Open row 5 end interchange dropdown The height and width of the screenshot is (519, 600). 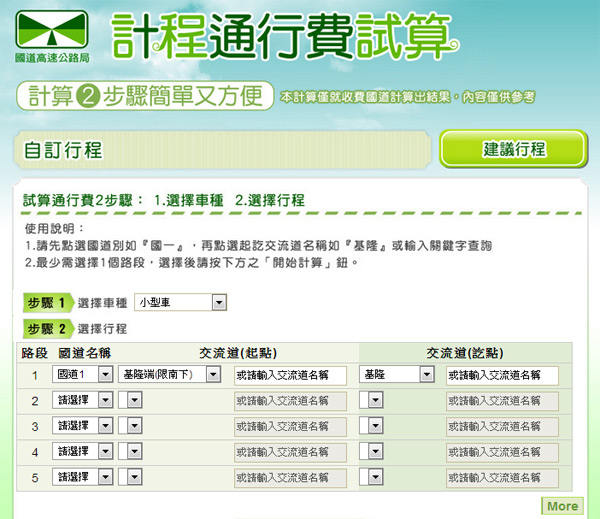(370, 476)
